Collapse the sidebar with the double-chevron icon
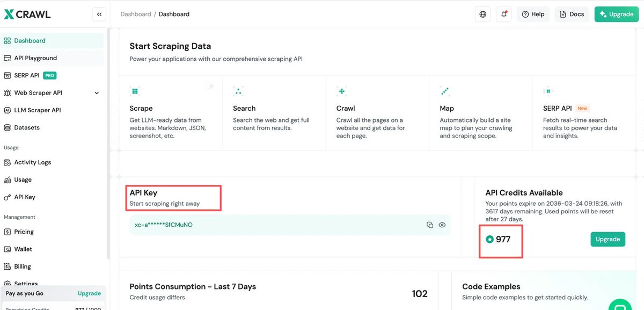Screen dimensions: 644x310 tap(99, 15)
